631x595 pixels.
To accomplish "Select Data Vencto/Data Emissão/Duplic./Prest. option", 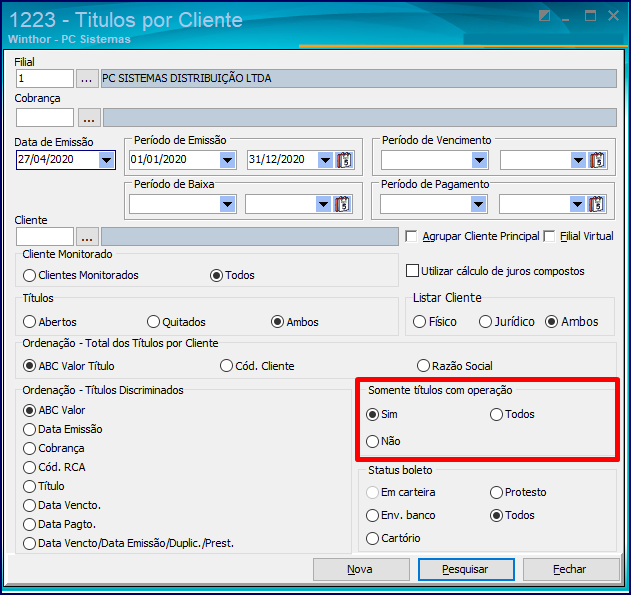I will tap(29, 544).
